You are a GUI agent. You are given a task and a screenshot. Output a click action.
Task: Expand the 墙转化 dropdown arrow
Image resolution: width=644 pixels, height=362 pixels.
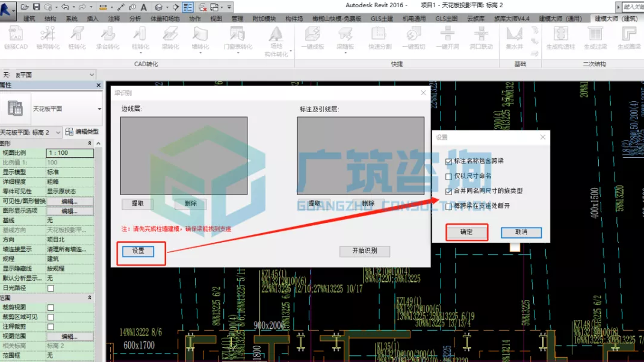(200, 53)
